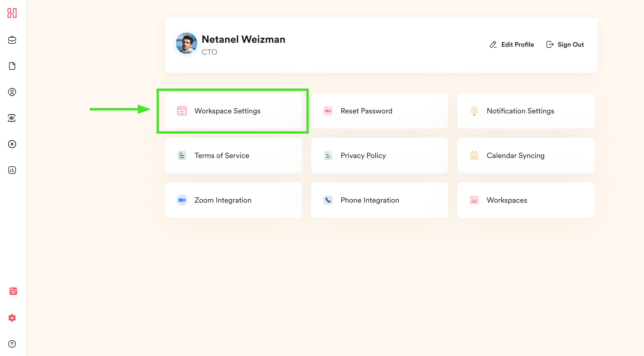
Task: Open Notification Settings card
Action: pyautogui.click(x=525, y=111)
